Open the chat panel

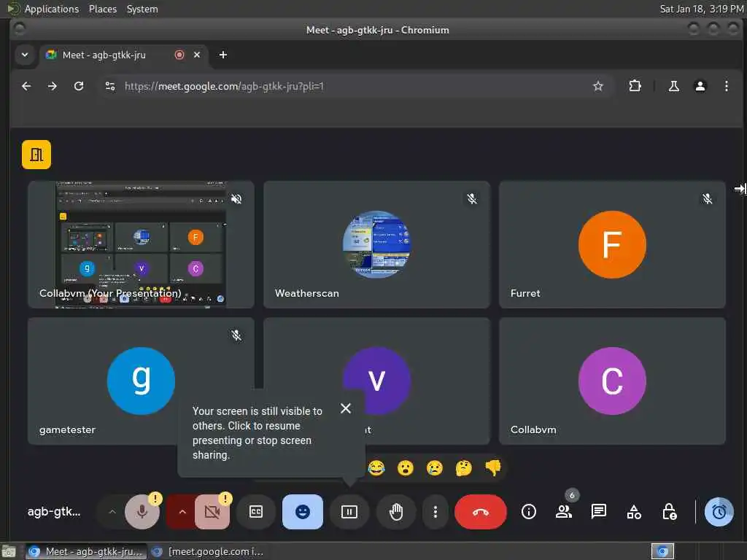[599, 512]
